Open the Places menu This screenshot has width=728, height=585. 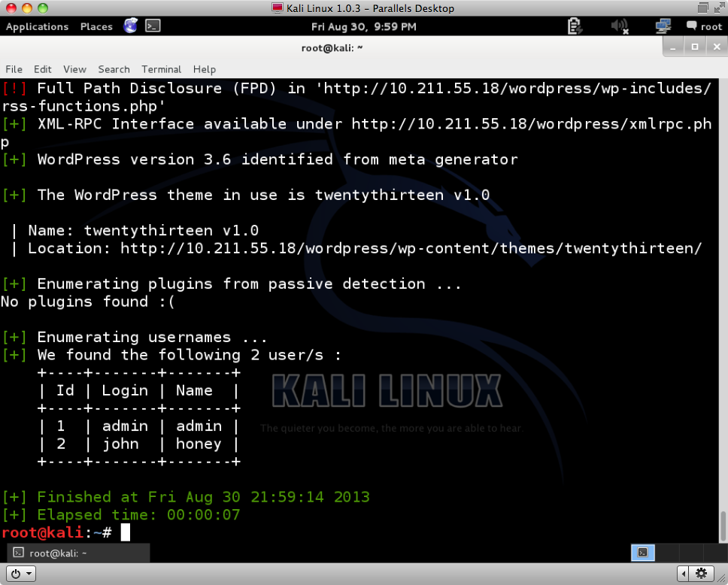[x=96, y=26]
